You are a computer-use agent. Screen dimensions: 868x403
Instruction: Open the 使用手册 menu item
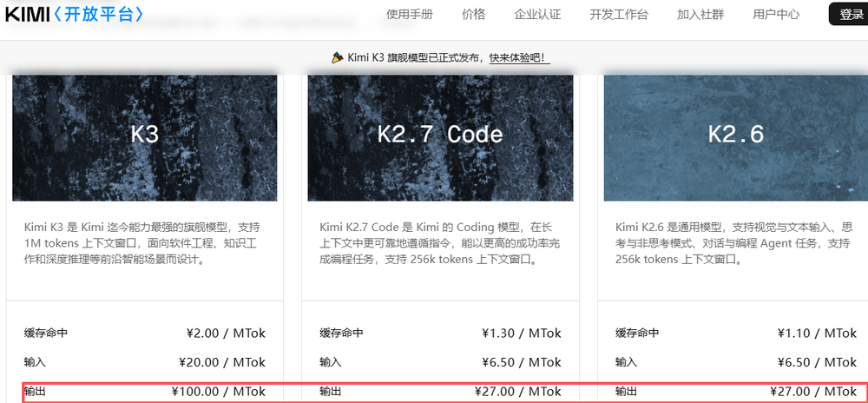410,15
